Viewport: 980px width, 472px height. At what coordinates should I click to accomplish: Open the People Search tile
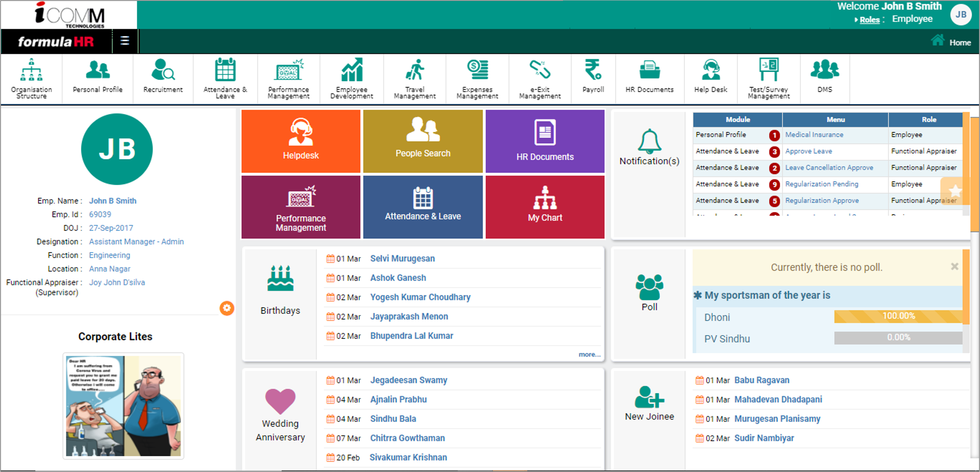click(423, 141)
